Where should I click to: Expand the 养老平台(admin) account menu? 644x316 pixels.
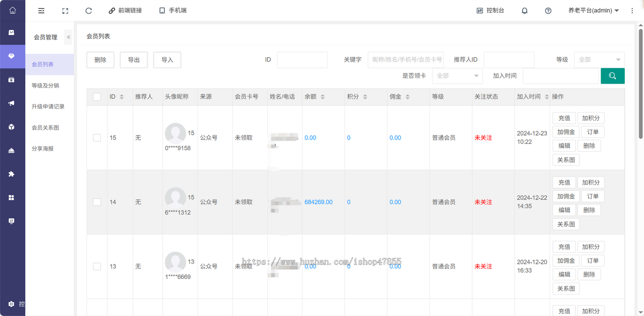tap(594, 11)
